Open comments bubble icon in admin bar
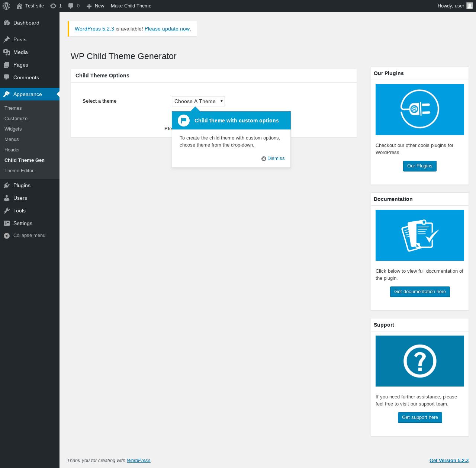 click(x=71, y=6)
